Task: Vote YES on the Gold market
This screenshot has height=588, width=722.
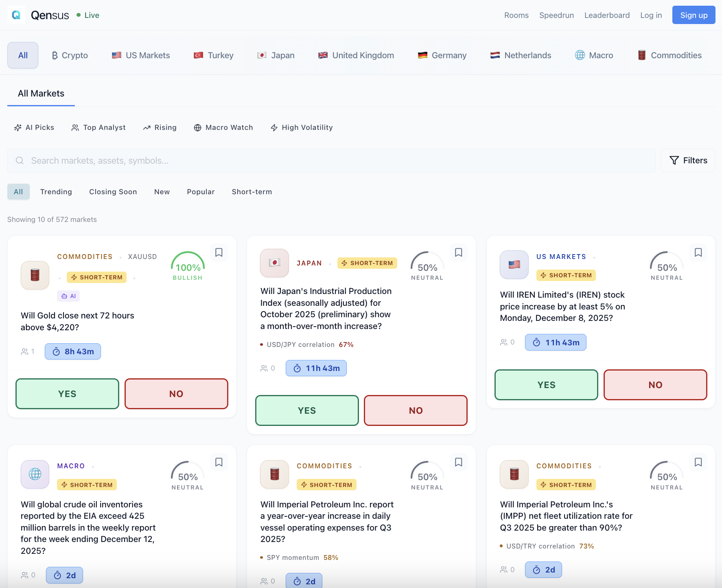Action: pyautogui.click(x=67, y=393)
